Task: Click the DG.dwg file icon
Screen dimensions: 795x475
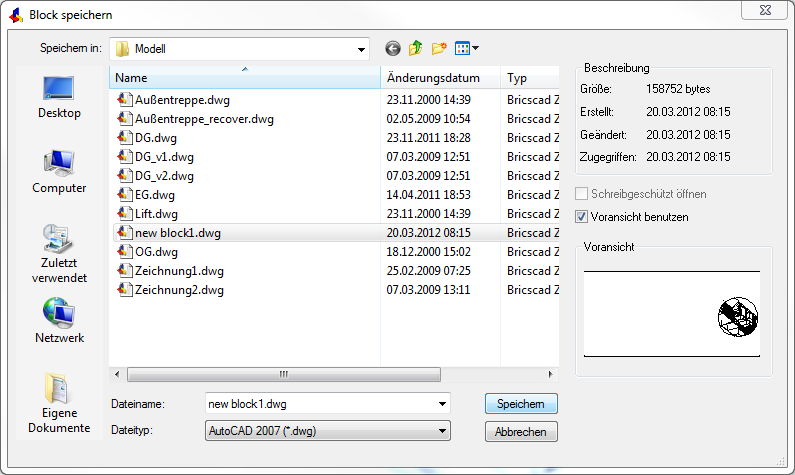Action: coord(125,138)
